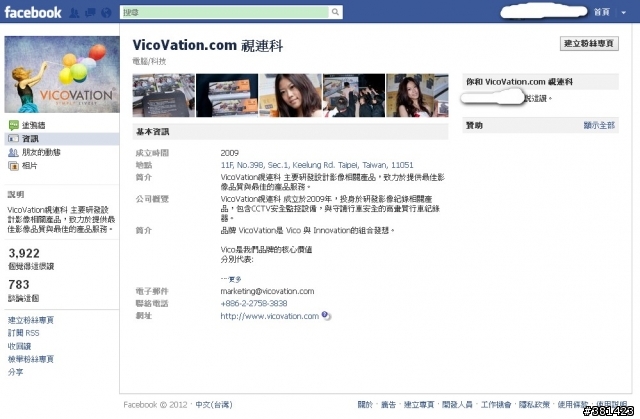Focus the top search input field
This screenshot has height=419, width=640.
click(x=225, y=12)
